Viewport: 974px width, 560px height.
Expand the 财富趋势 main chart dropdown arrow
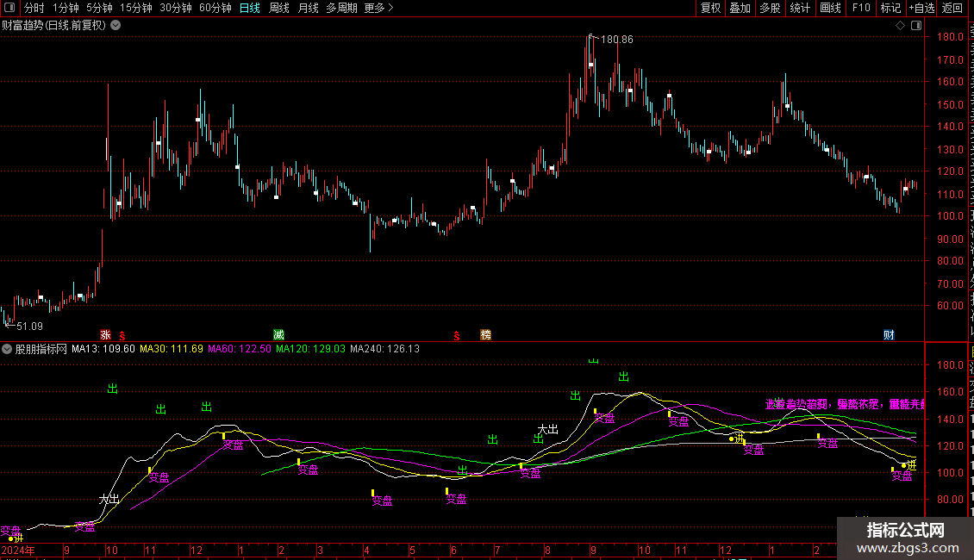pyautogui.click(x=116, y=26)
